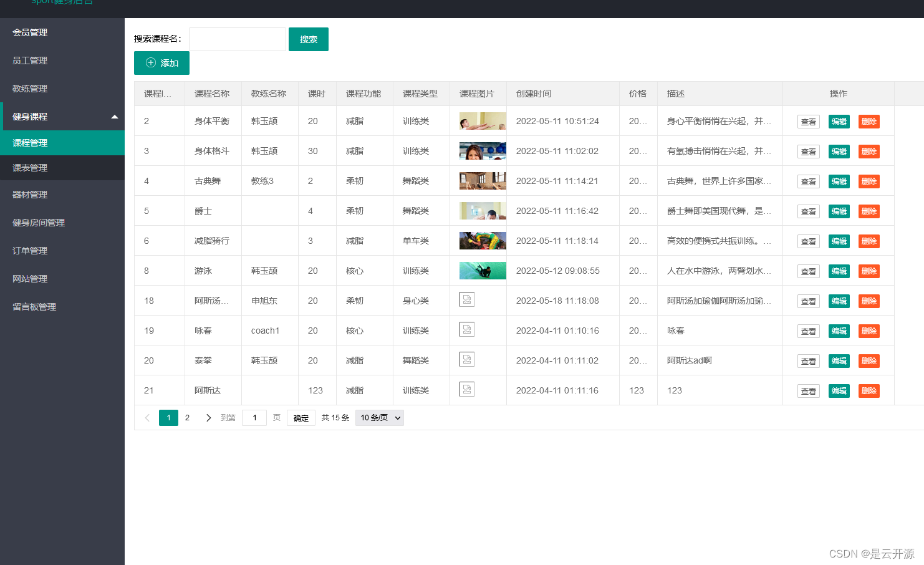Focus the 到第 page number input
The width and height of the screenshot is (924, 565).
click(x=254, y=418)
